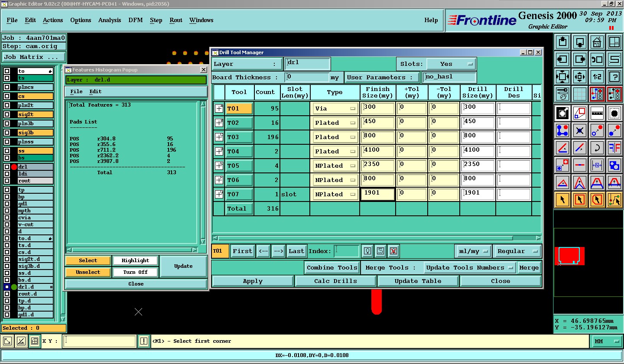Toggle the checkbox for layer cs
Viewport: 624px width, 364px height.
tap(7, 96)
